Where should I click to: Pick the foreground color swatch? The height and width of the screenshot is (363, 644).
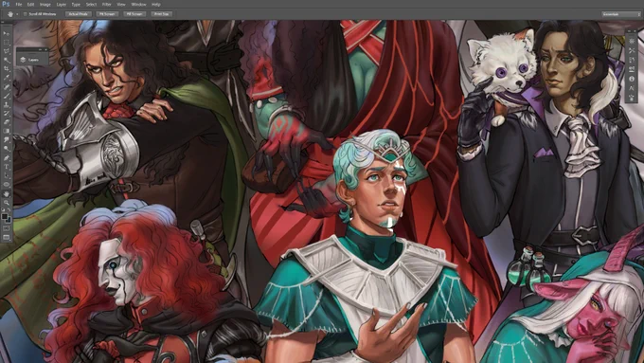5,216
